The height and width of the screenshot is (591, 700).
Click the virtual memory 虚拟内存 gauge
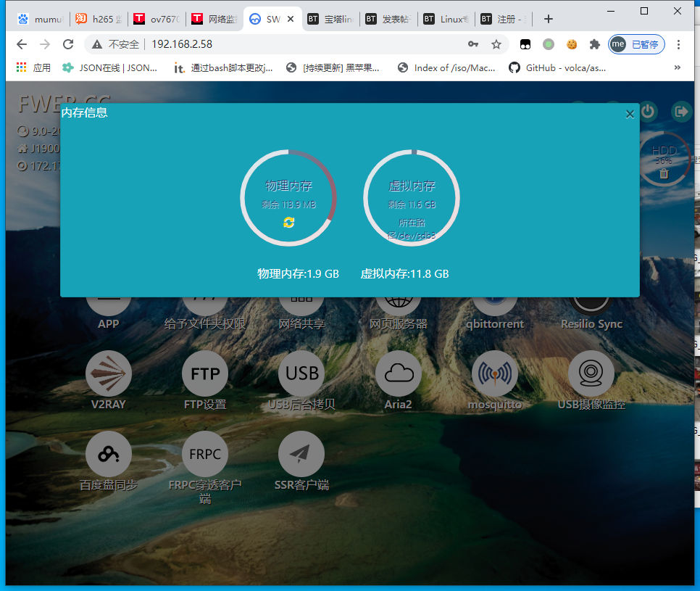[x=412, y=198]
